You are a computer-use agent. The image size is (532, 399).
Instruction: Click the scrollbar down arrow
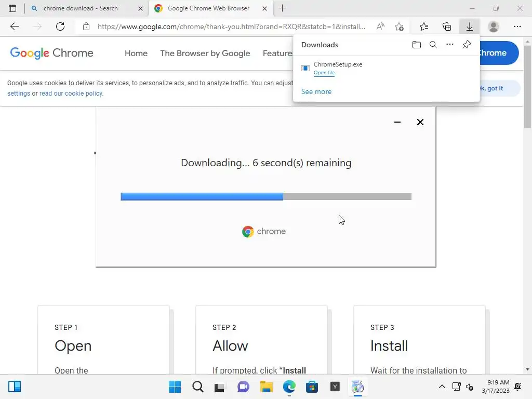coord(527,369)
